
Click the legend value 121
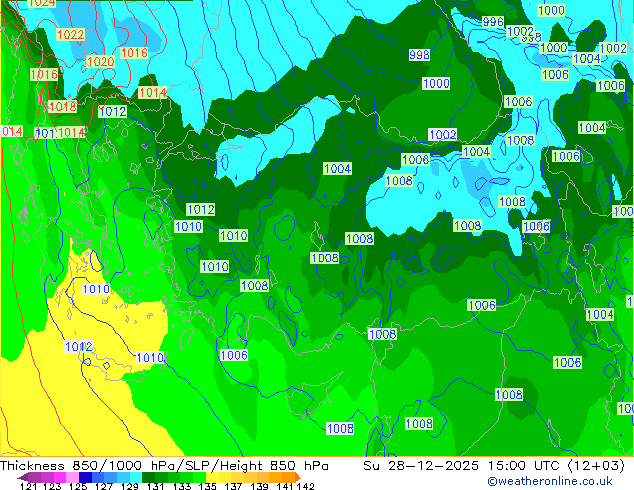coord(29,486)
